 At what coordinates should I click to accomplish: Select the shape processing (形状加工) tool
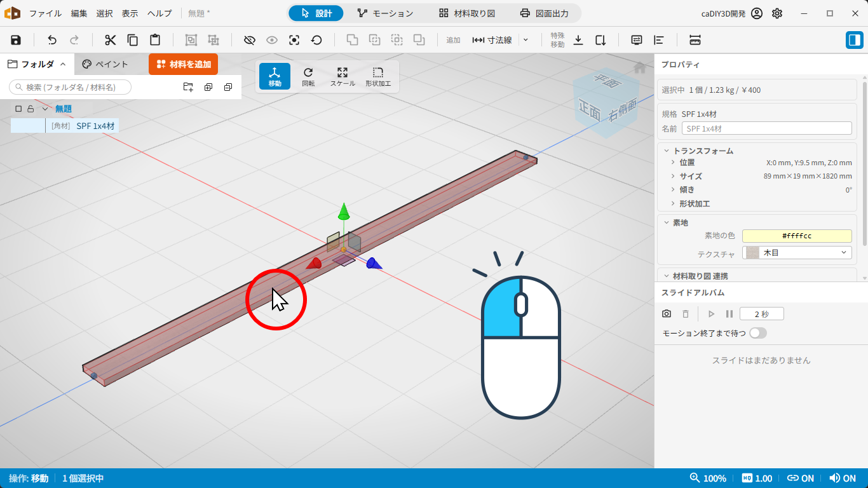pos(378,76)
